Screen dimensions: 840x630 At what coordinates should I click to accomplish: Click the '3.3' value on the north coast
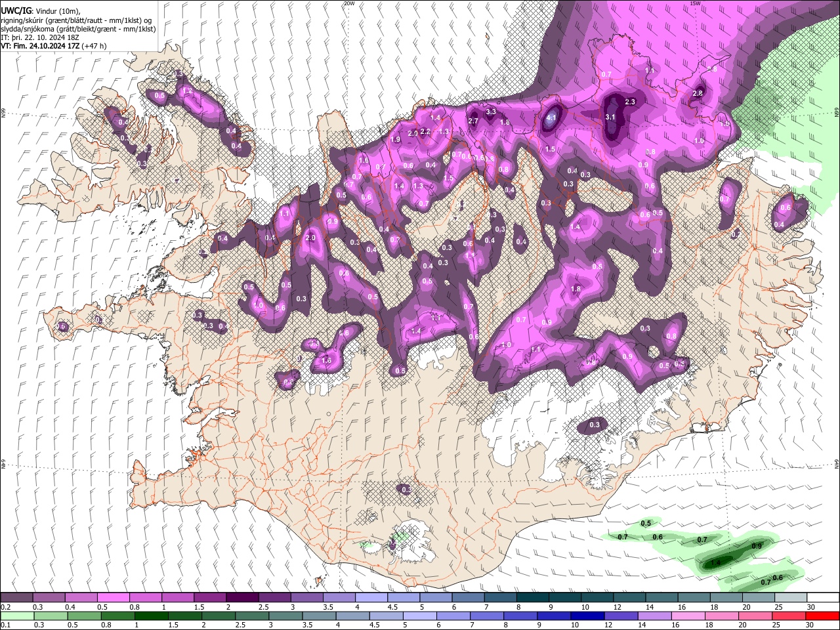(491, 112)
